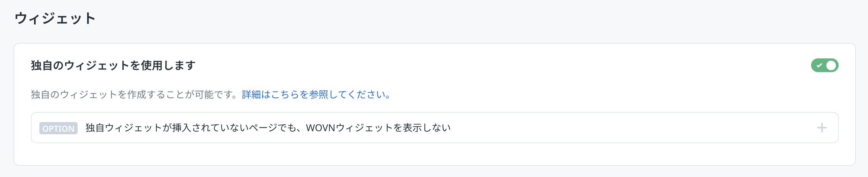Disable the custom widget toggle switch

(824, 65)
